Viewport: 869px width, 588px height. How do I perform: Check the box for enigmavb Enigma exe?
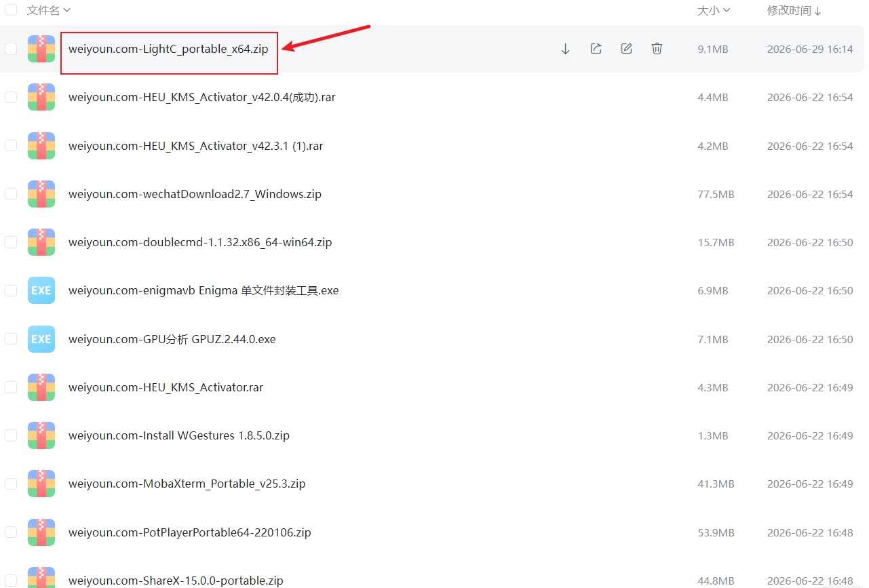pyautogui.click(x=11, y=290)
